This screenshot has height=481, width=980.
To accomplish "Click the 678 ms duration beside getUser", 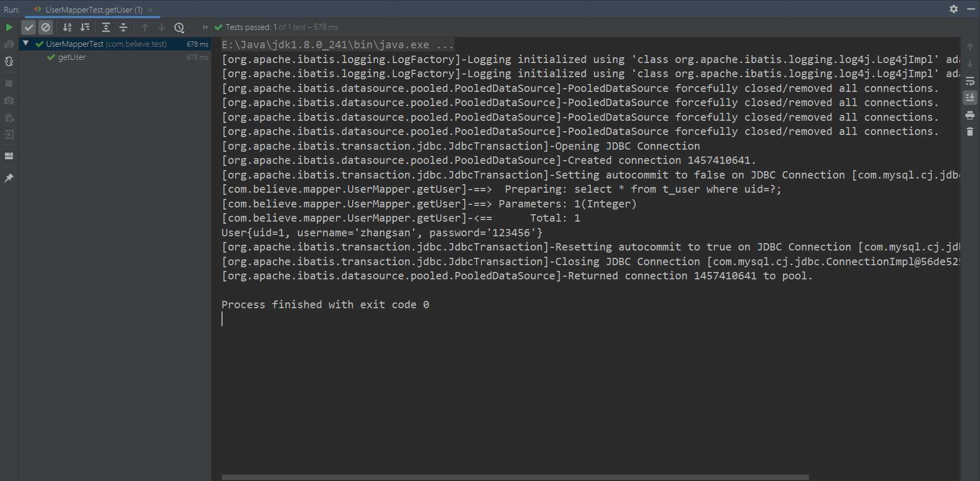I will [x=197, y=57].
